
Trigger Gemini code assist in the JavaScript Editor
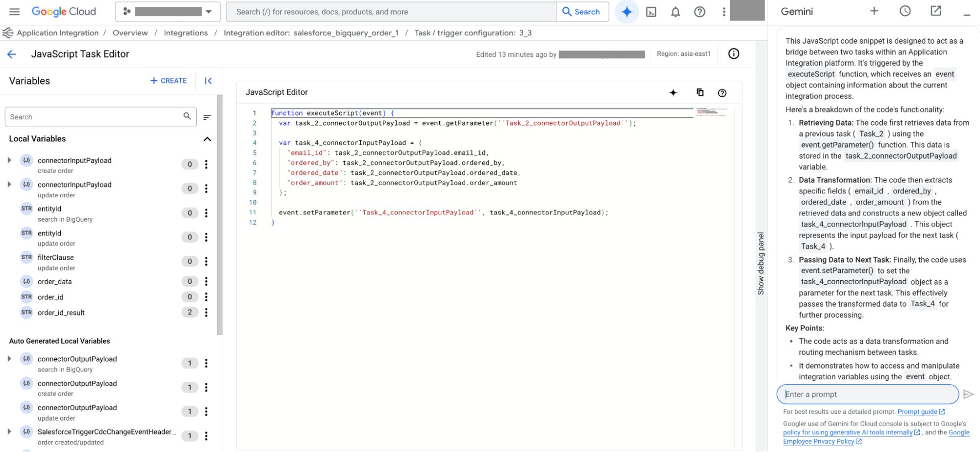pyautogui.click(x=673, y=92)
